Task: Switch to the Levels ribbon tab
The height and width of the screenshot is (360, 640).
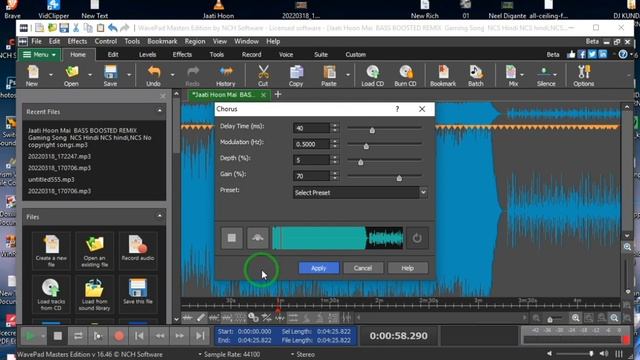Action: pos(147,54)
